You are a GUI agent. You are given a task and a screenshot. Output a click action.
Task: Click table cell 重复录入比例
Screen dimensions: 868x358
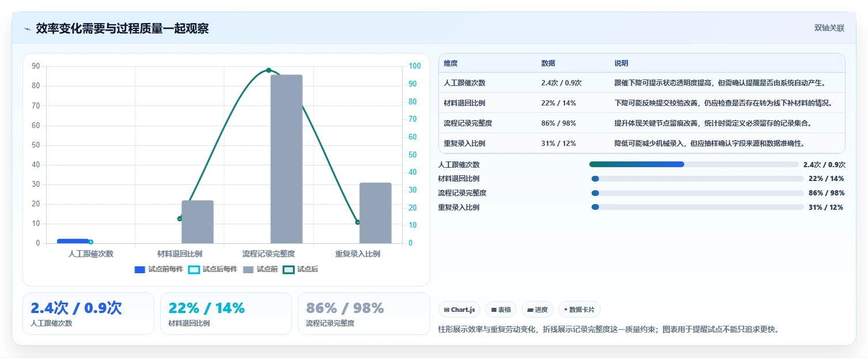pos(464,144)
